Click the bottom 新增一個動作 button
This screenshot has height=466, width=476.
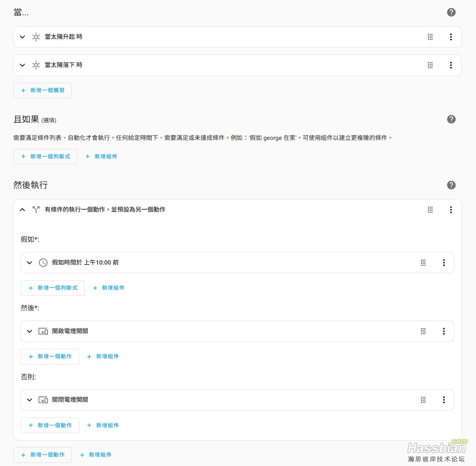[x=42, y=455]
